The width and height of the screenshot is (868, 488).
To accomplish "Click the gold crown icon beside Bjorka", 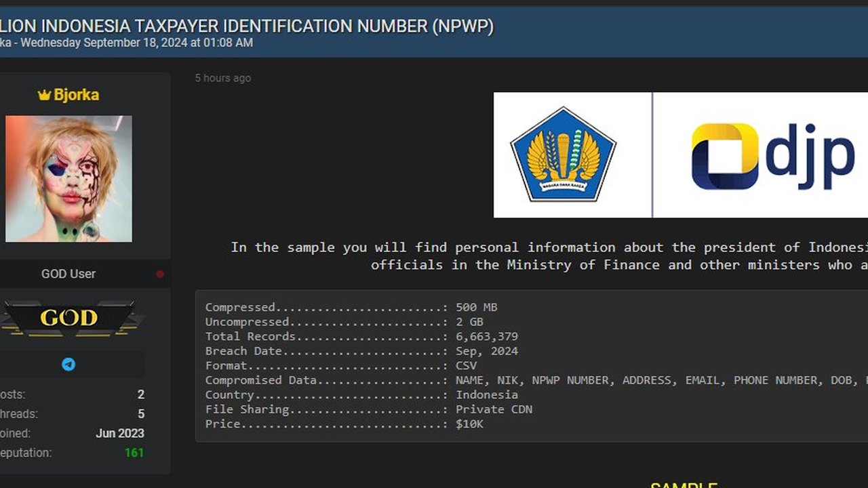I will coord(45,96).
